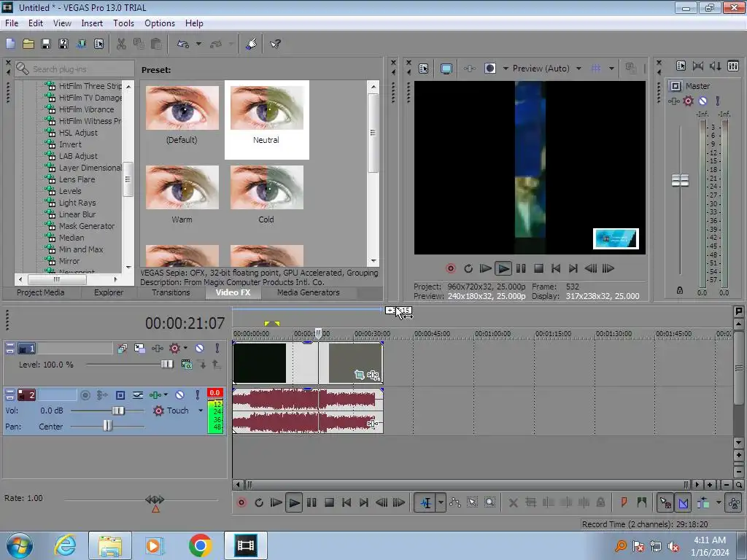Open project properties from main toolbar
The image size is (747, 560).
[x=98, y=44]
